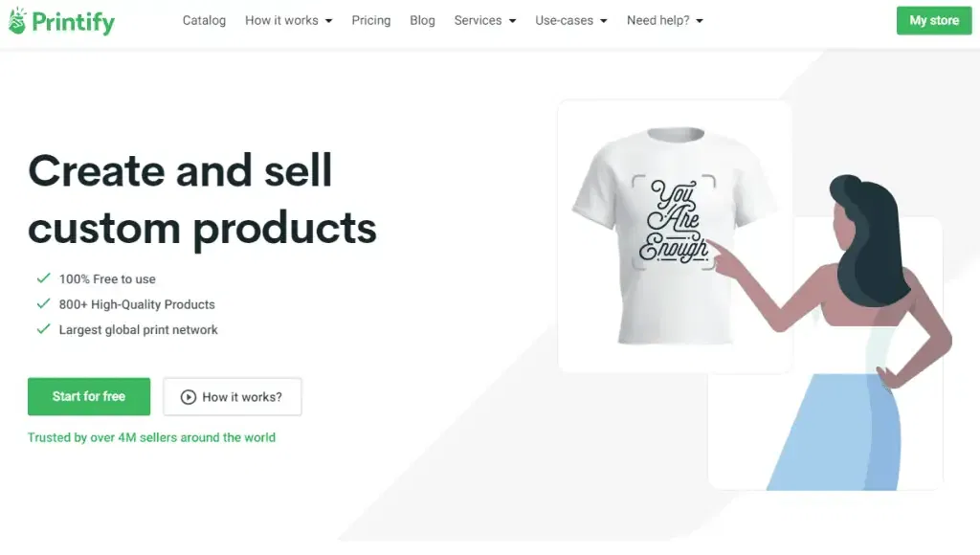Open the Blog page from navigation

pos(422,19)
